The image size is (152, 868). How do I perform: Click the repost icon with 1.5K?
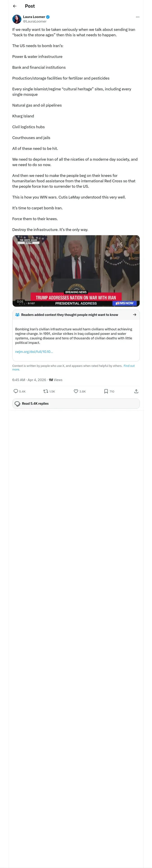[x=45, y=391]
